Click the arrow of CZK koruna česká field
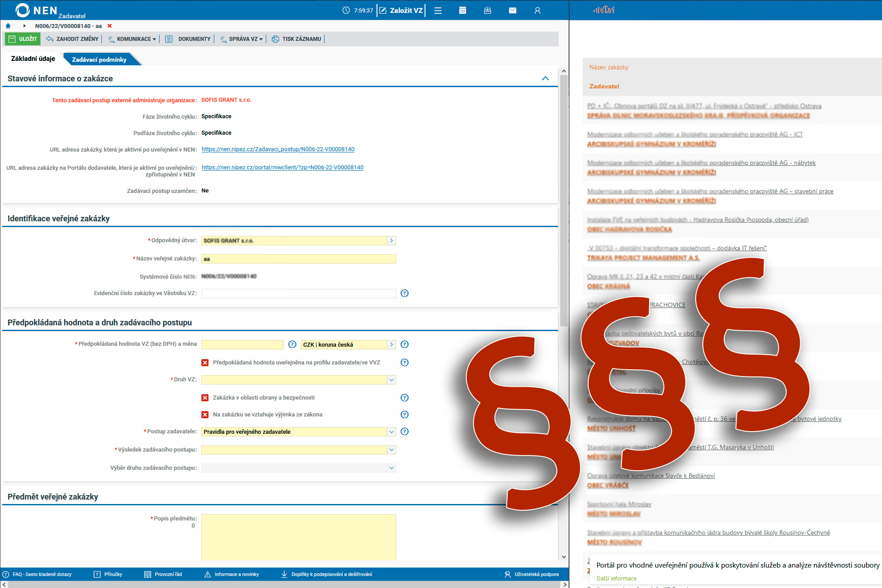 click(x=391, y=344)
